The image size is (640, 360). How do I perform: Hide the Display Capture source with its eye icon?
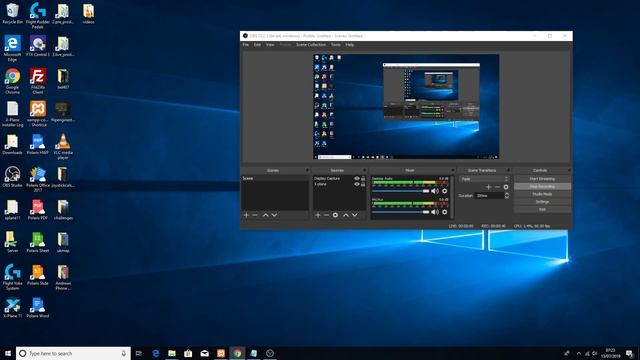[x=357, y=178]
